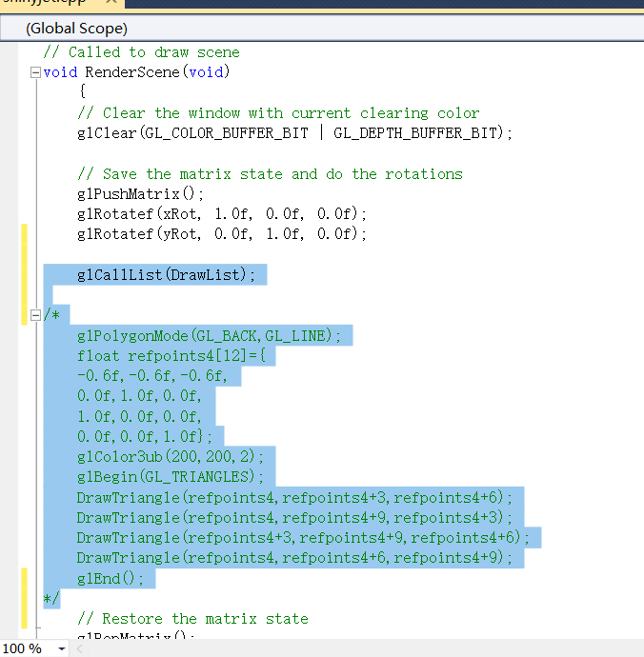Click the glClear(GL_COLOR_BUFFER_BIT line
This screenshot has height=657, width=644.
294,133
